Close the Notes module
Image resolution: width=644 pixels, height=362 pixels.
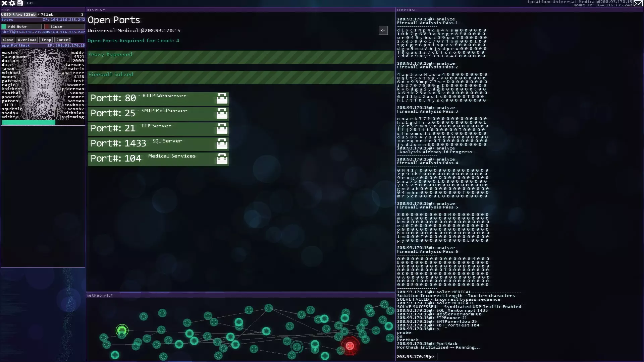[x=64, y=26]
